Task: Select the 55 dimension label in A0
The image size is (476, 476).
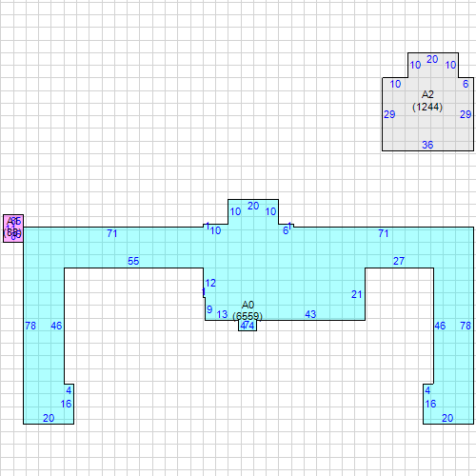Action: [133, 261]
